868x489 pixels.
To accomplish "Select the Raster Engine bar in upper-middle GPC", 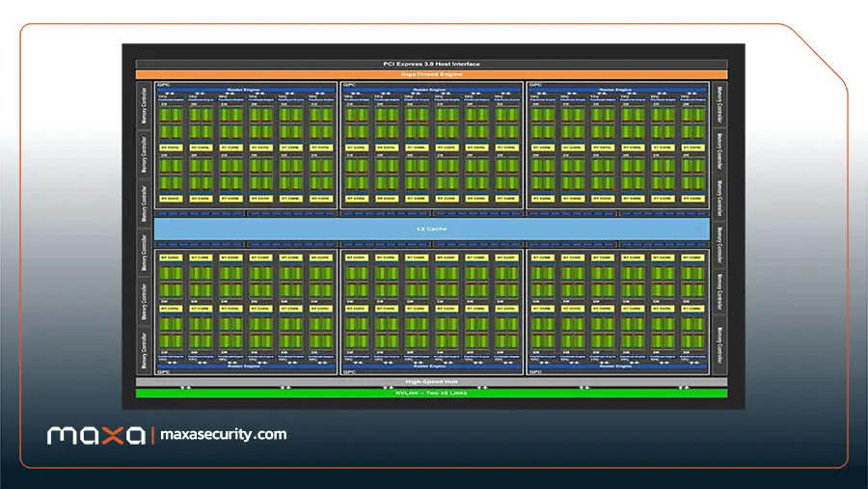I will 431,89.
